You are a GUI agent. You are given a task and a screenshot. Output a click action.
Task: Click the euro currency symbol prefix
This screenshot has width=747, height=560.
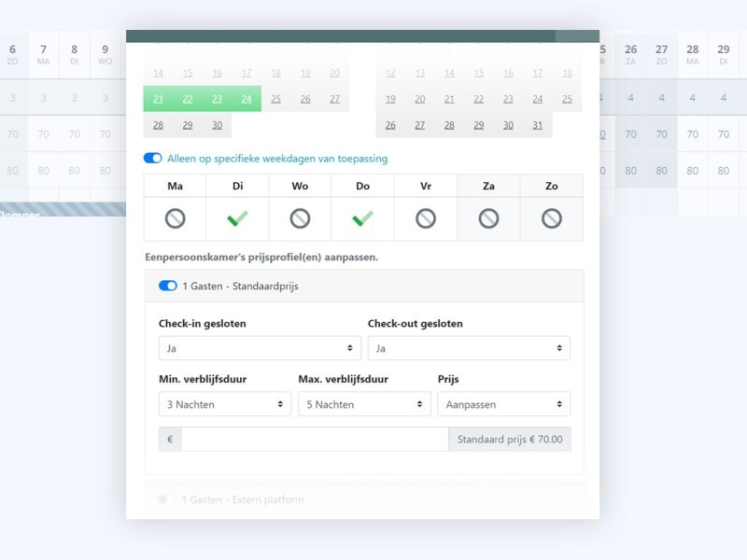coord(170,440)
